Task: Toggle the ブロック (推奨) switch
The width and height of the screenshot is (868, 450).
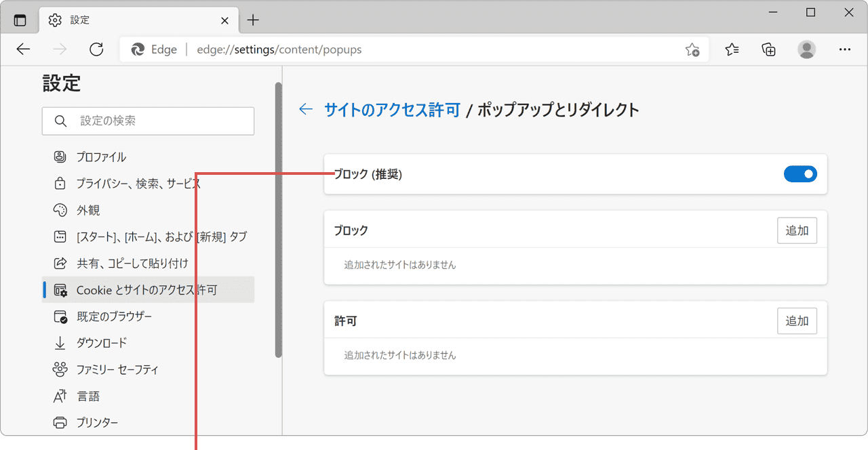Action: coord(800,174)
